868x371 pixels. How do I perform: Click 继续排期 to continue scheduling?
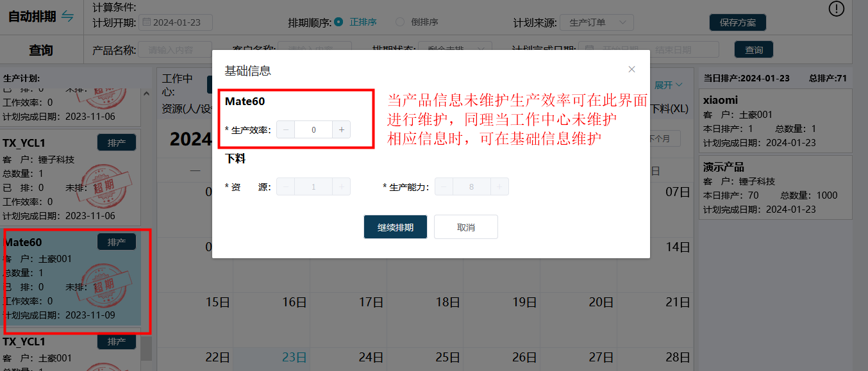coord(396,227)
